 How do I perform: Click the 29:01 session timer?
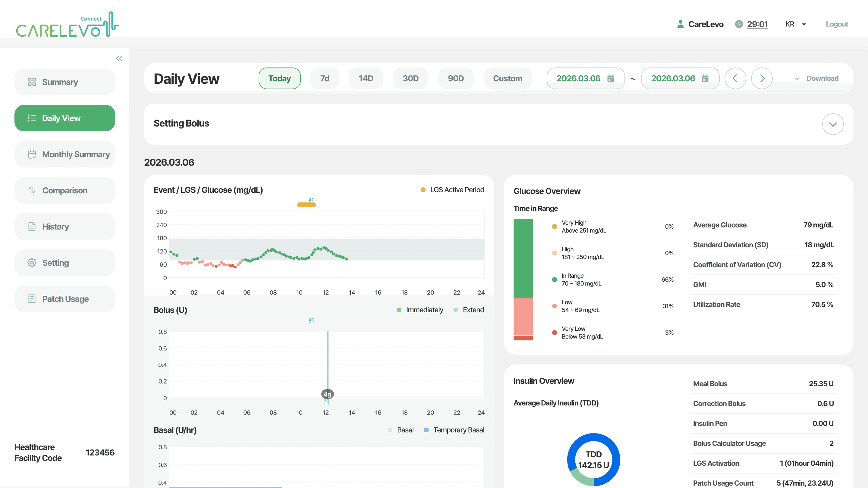pos(757,24)
